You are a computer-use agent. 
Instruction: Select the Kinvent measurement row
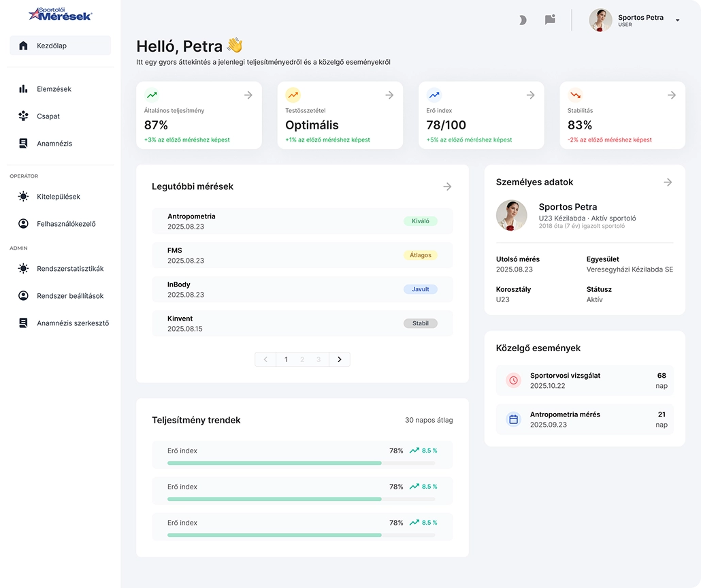[302, 323]
